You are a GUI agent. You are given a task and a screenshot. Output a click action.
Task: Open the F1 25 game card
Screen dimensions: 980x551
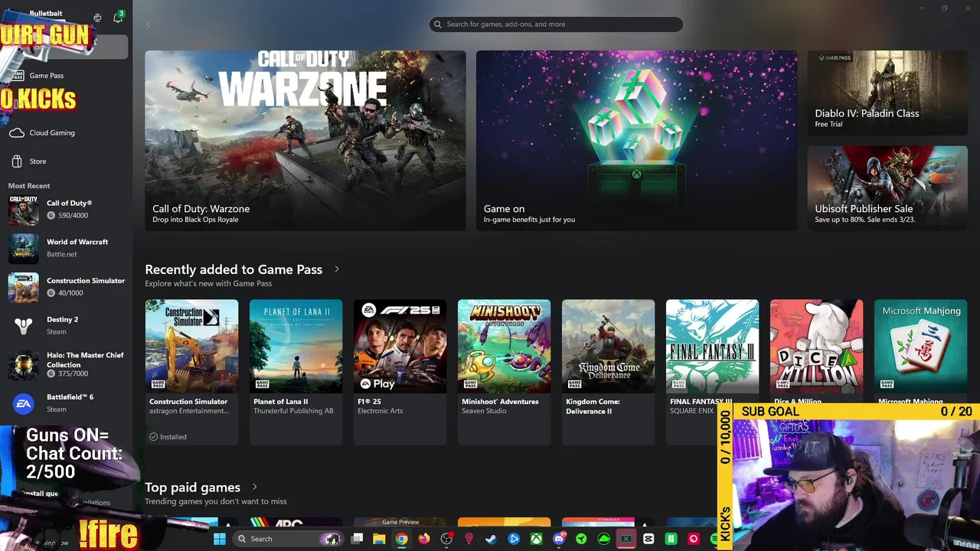click(x=400, y=372)
